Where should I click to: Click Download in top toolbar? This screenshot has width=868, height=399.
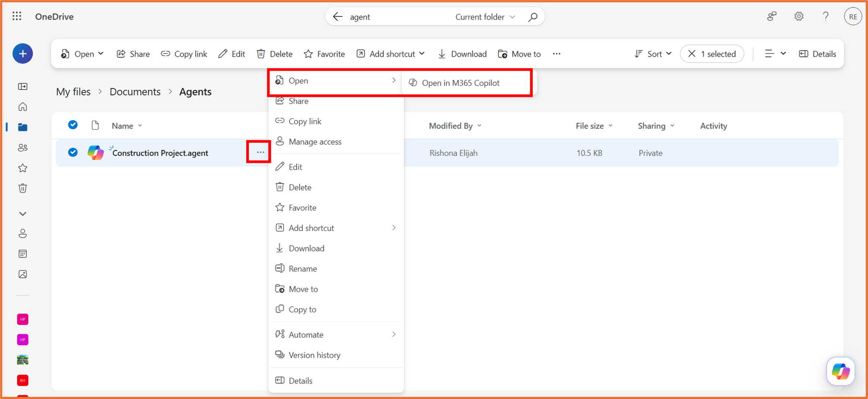pos(462,54)
